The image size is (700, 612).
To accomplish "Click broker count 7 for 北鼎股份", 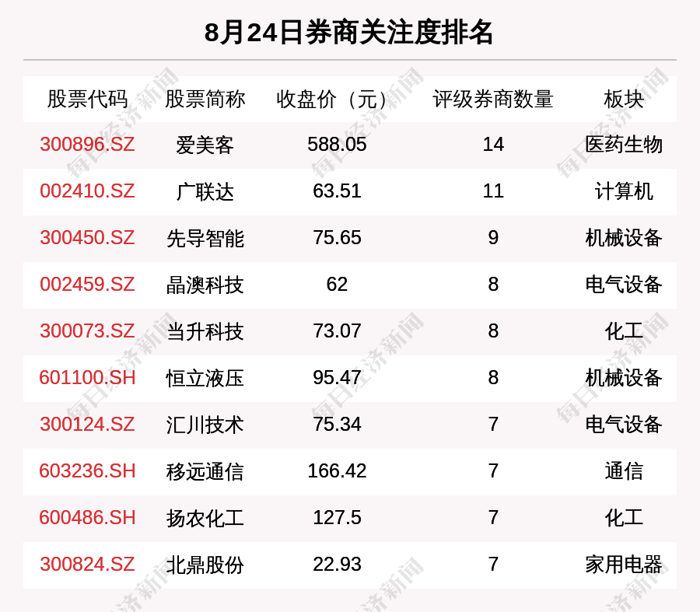I will [x=493, y=565].
